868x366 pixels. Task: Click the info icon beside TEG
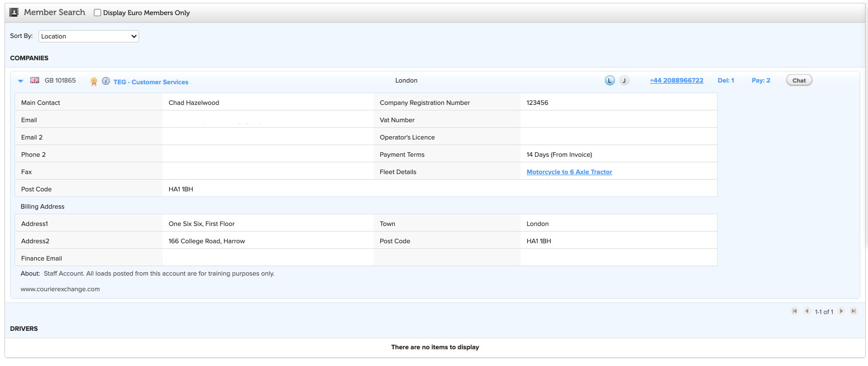point(106,81)
